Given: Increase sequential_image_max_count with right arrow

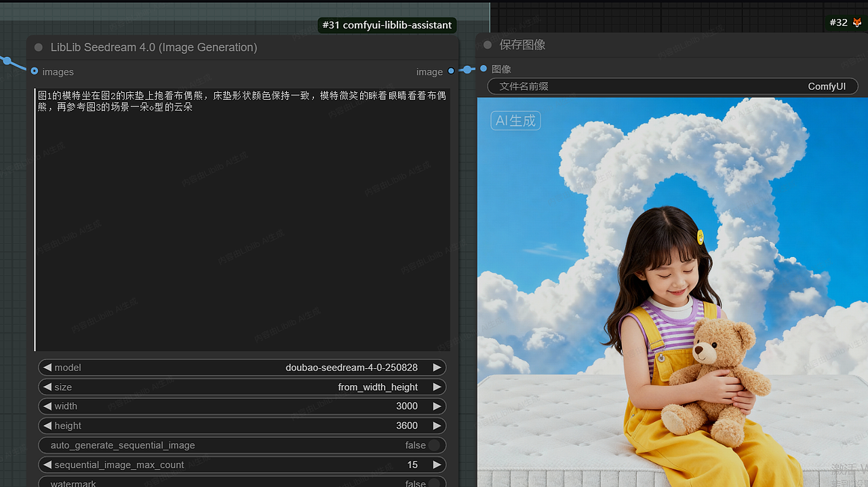Looking at the screenshot, I should (x=437, y=465).
